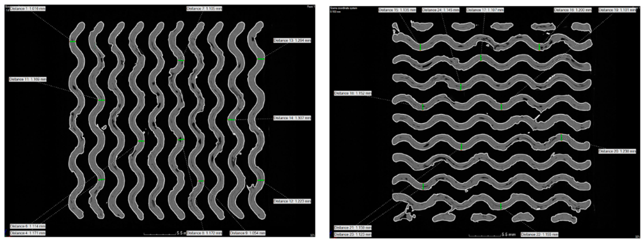Select the Distance 9 annotation label
The height and width of the screenshot is (243, 644).
pos(247,233)
